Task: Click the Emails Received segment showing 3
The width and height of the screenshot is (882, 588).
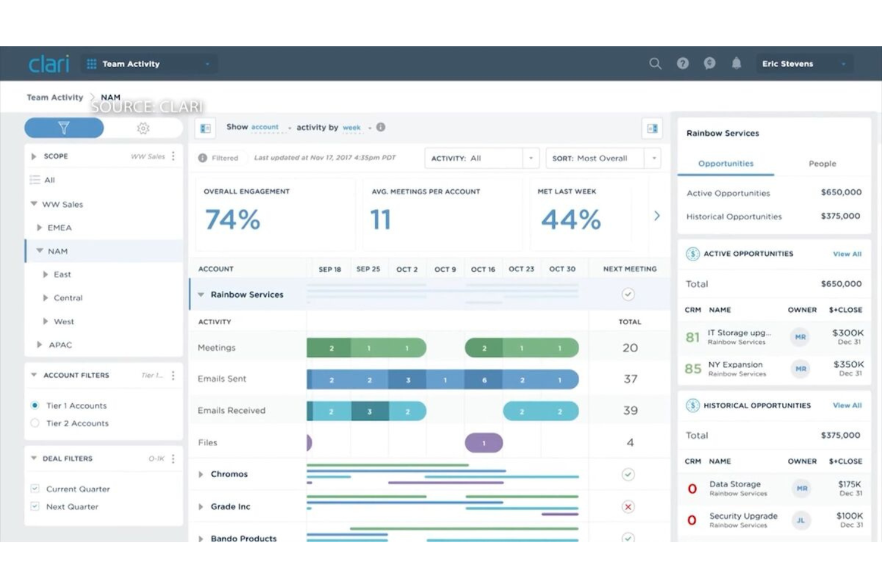Action: point(370,411)
